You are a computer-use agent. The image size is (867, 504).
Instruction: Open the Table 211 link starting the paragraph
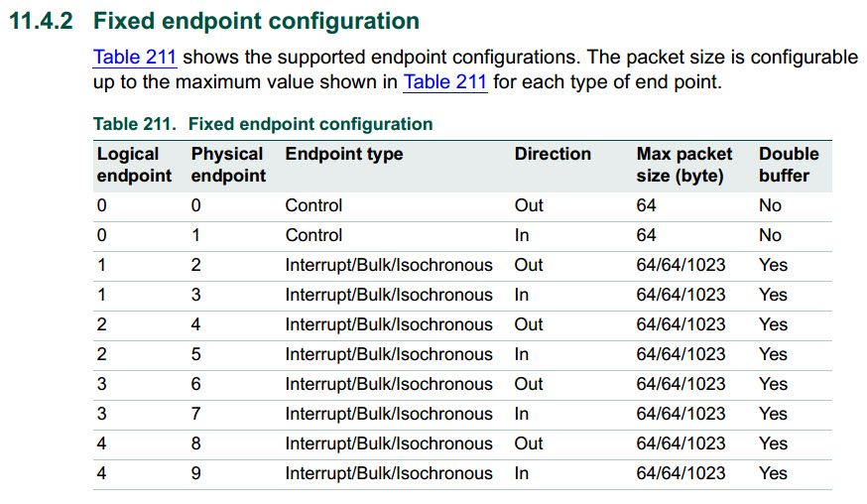click(x=134, y=58)
